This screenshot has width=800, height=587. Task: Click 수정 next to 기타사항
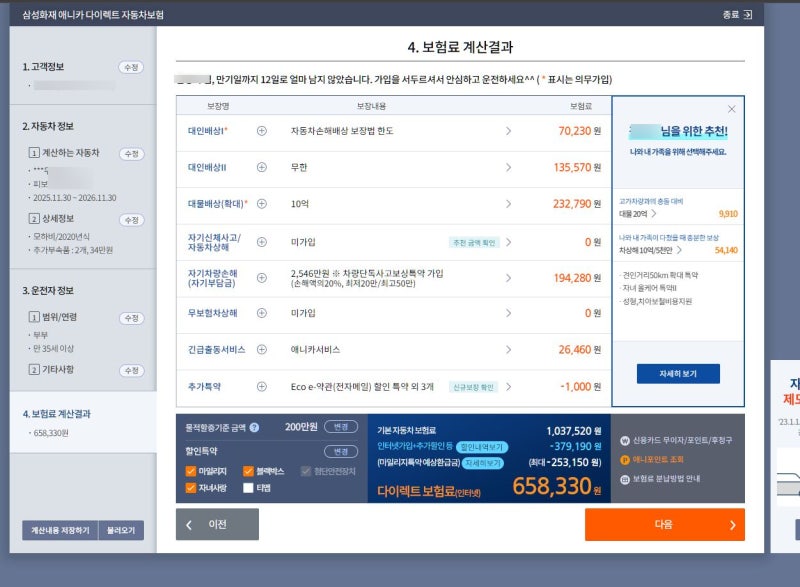pos(132,370)
